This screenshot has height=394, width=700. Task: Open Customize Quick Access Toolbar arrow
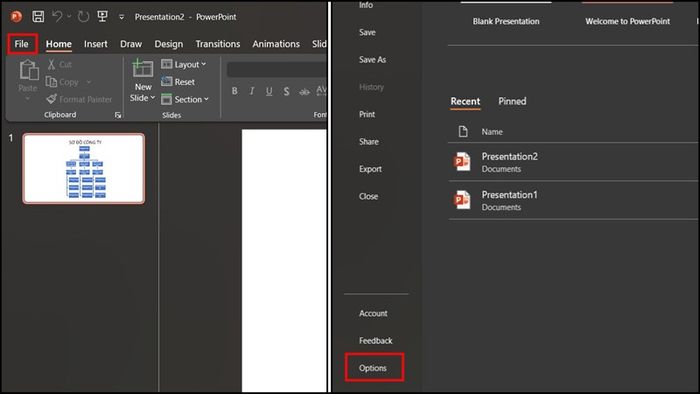click(121, 17)
